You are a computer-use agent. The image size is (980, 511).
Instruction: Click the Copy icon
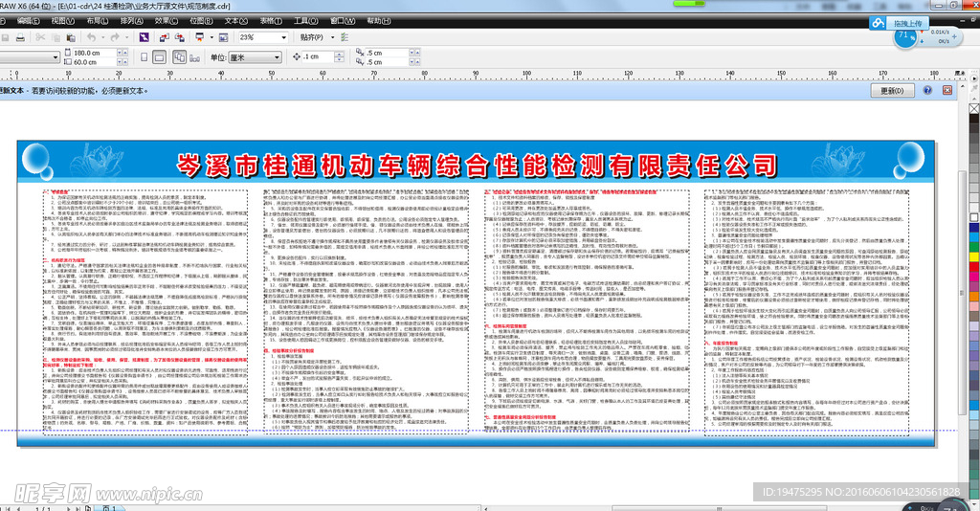56,37
